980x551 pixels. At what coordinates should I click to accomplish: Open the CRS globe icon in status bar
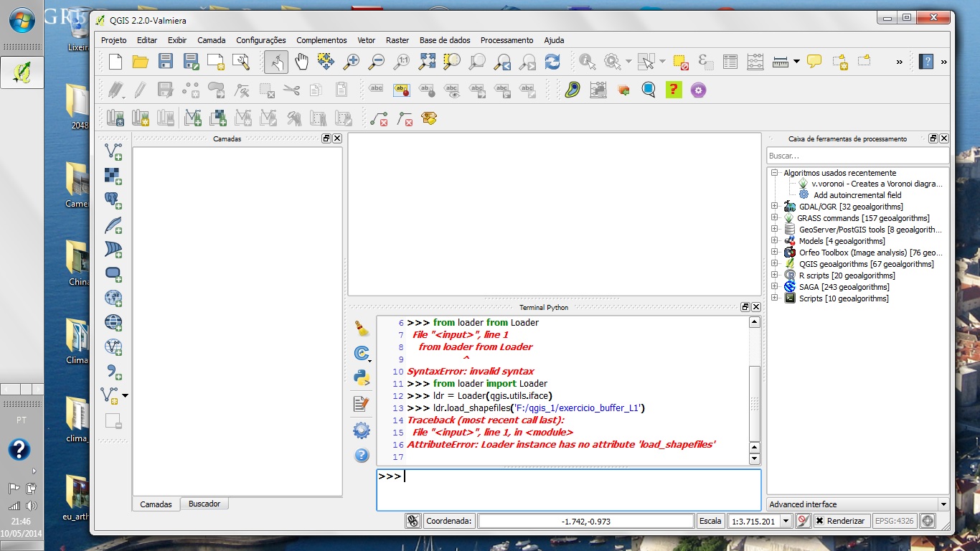928,521
